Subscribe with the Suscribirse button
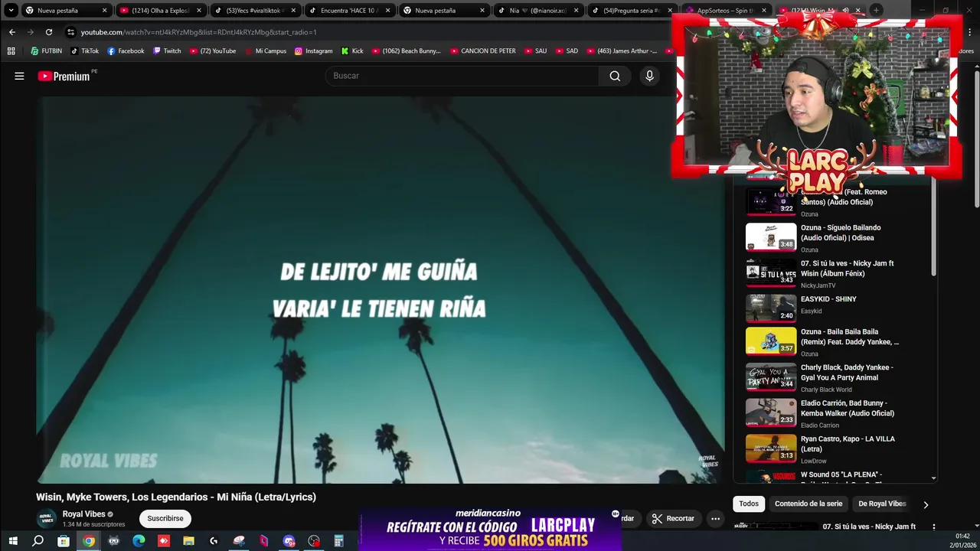 (165, 518)
